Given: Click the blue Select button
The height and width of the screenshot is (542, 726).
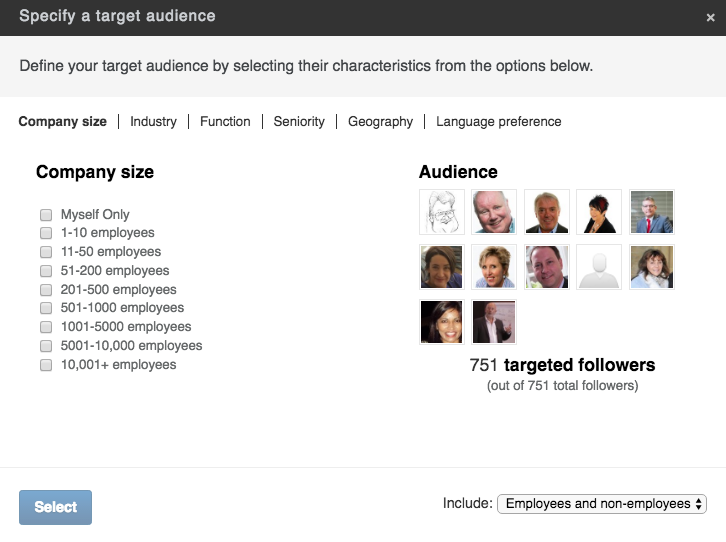Looking at the screenshot, I should (x=56, y=507).
